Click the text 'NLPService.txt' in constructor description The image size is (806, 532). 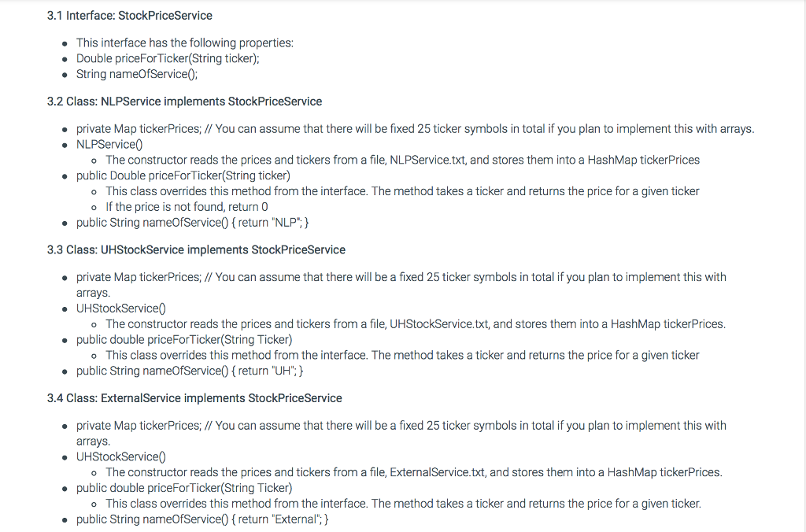tap(427, 160)
